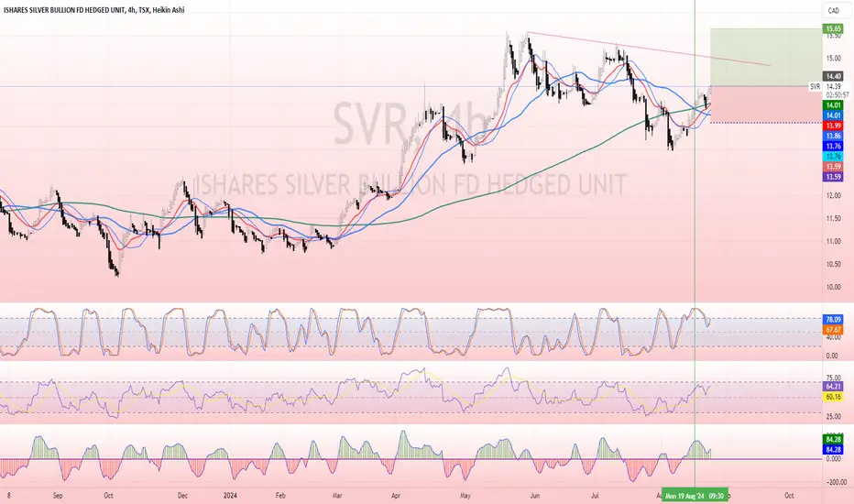This screenshot has height=504, width=854.
Task: Click the Mar label on time axis
Action: click(x=337, y=496)
